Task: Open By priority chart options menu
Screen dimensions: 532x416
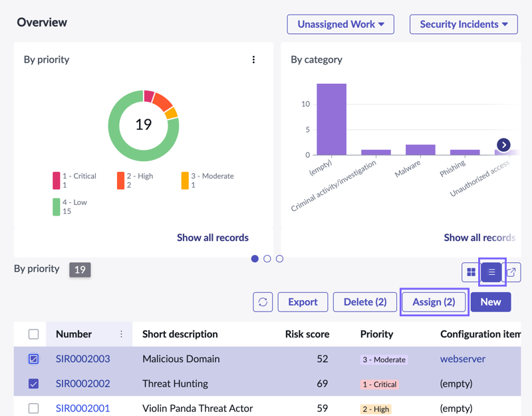Action: click(253, 60)
